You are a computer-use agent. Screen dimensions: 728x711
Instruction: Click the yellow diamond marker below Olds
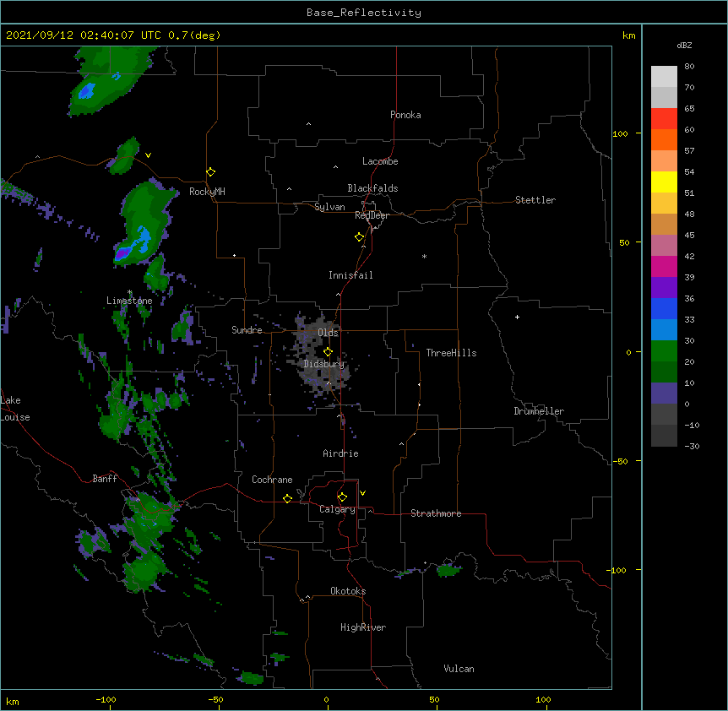[x=329, y=352]
